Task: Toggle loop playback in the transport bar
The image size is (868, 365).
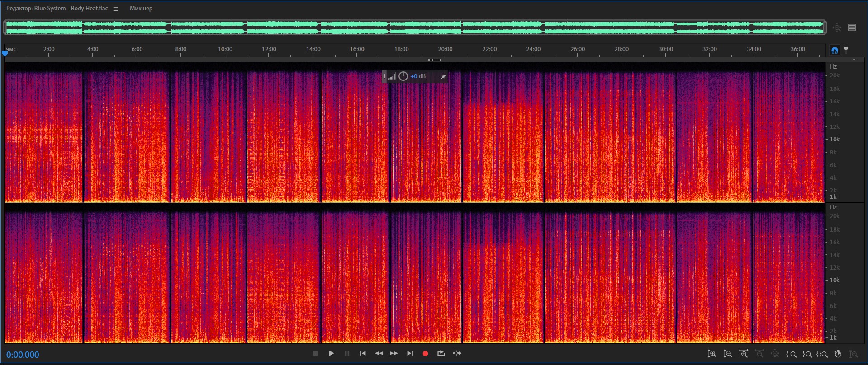Action: click(441, 353)
